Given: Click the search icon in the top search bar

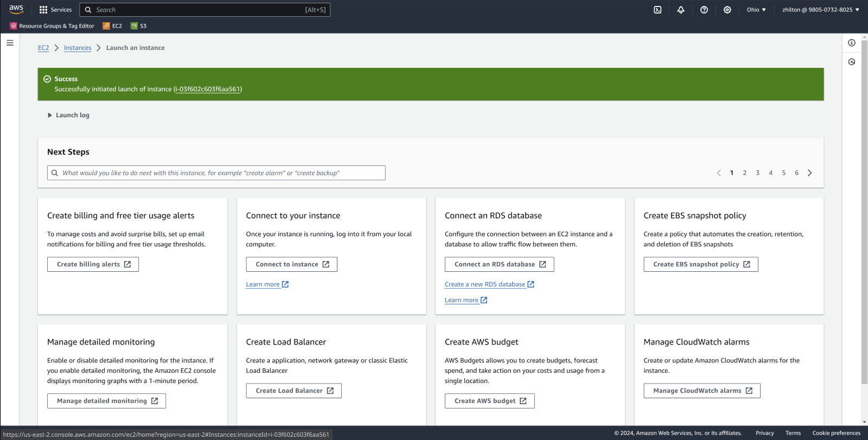Looking at the screenshot, I should tap(88, 10).
